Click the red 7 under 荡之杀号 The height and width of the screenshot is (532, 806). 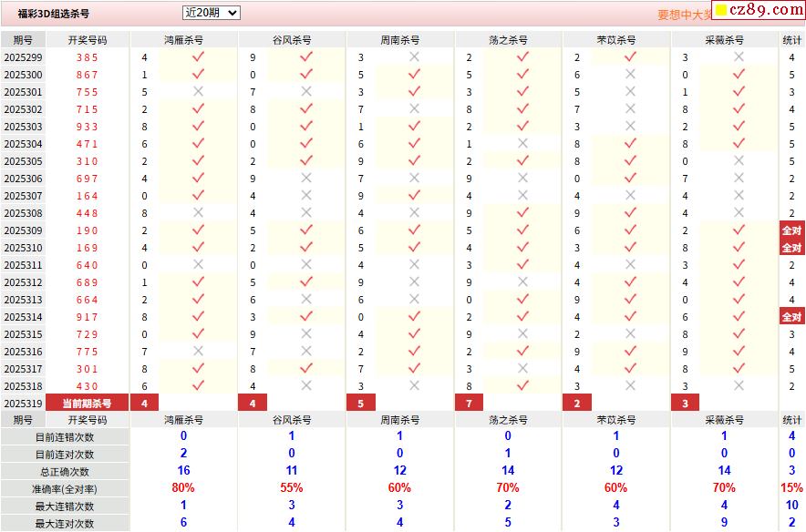pos(469,404)
